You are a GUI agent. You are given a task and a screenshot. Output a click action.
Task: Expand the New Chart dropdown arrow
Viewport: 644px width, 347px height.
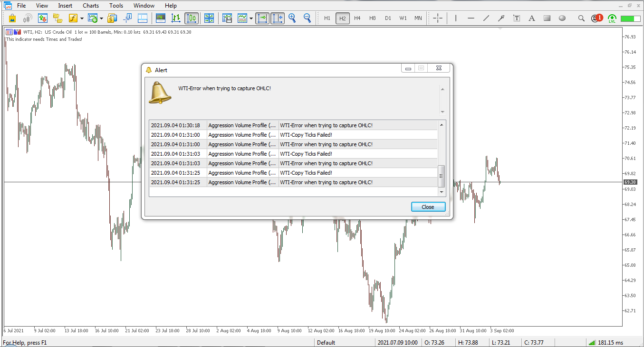coord(101,19)
